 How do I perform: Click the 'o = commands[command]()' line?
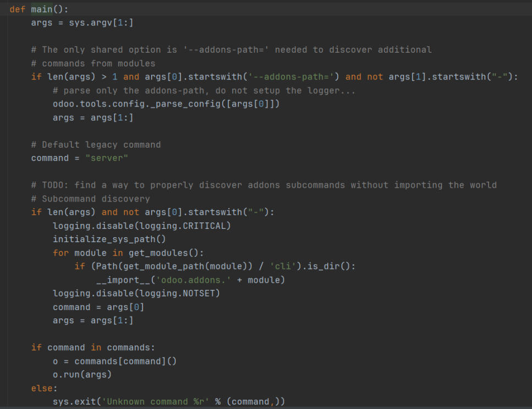coord(114,361)
